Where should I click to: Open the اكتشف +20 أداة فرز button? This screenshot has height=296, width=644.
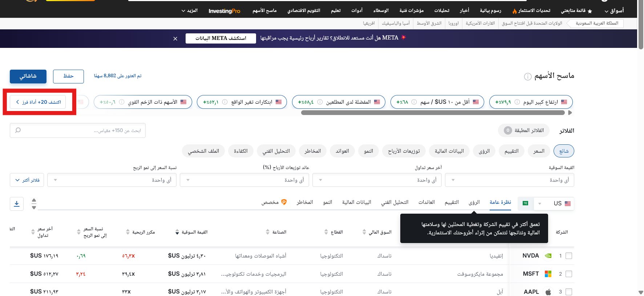click(38, 102)
